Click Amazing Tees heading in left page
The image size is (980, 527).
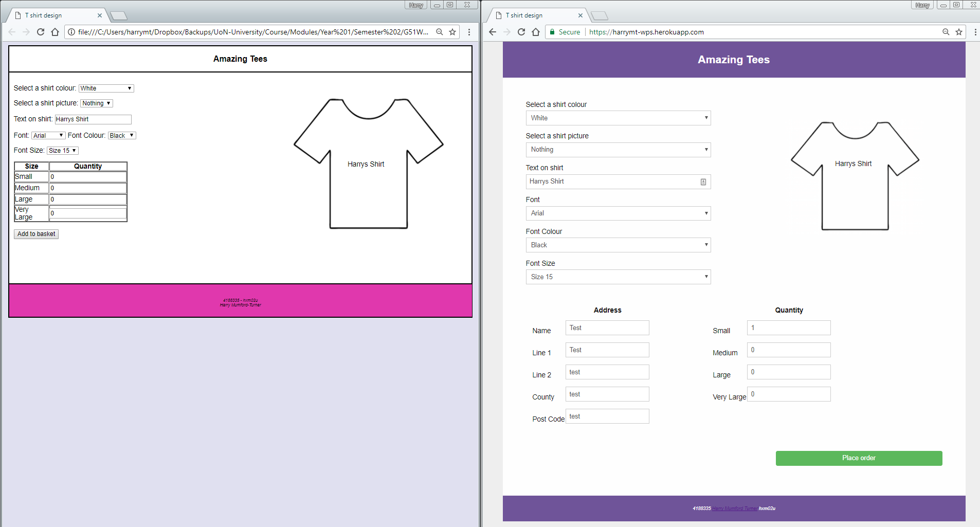240,59
